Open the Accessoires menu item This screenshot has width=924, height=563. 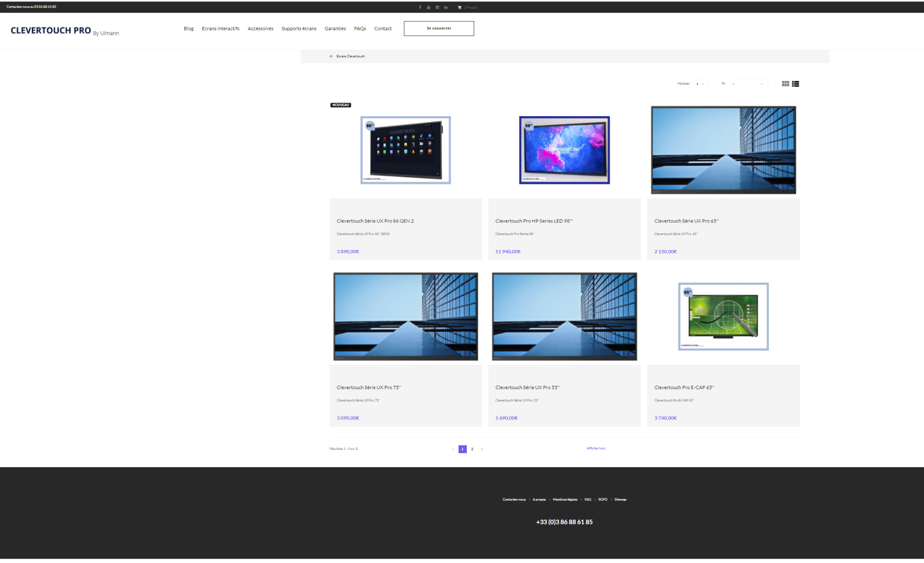[260, 28]
